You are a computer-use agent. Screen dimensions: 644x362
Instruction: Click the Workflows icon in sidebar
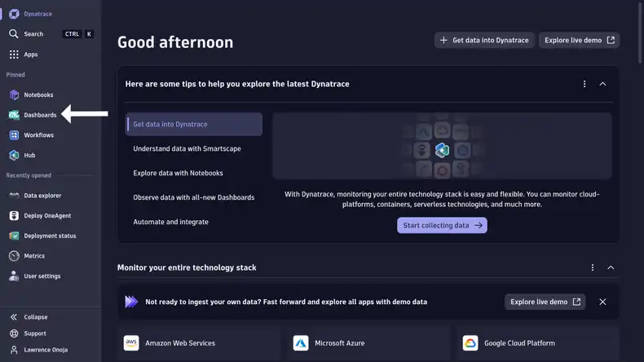[14, 135]
